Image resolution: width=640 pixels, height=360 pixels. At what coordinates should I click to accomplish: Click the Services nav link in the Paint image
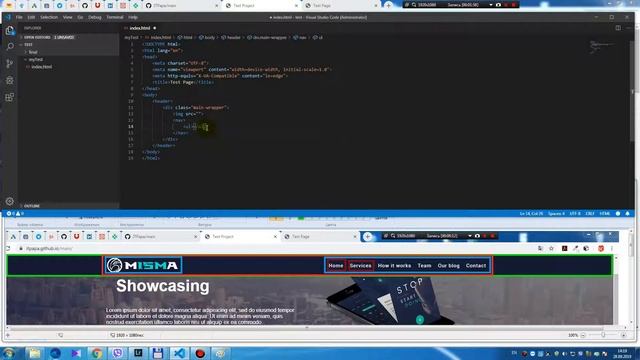[x=360, y=266]
